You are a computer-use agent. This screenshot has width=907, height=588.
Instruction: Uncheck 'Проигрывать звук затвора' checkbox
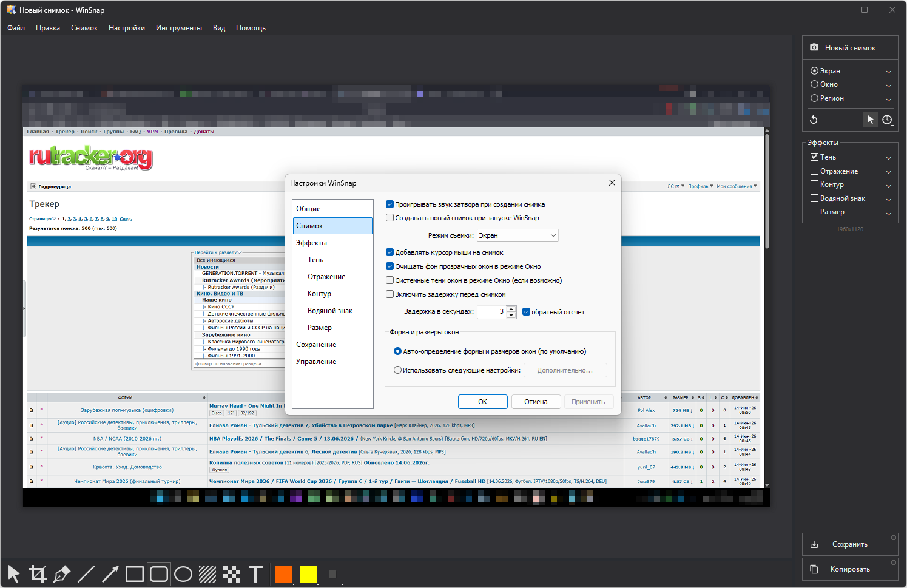click(x=390, y=204)
